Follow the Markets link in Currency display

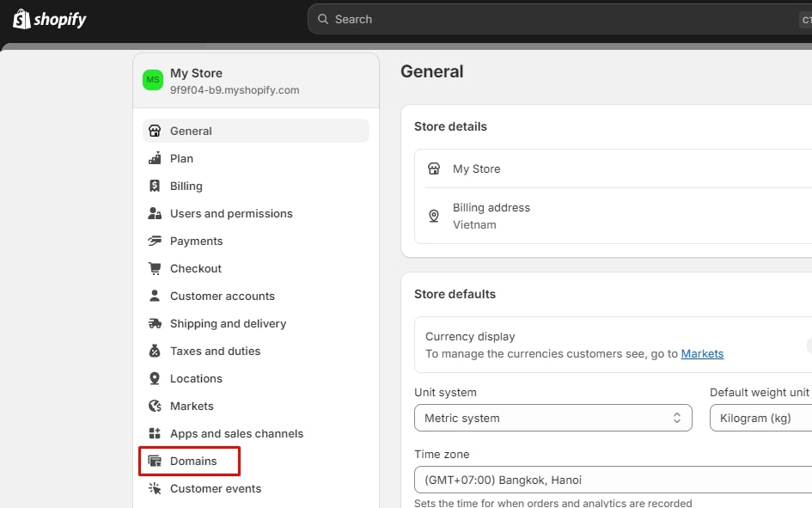(702, 353)
